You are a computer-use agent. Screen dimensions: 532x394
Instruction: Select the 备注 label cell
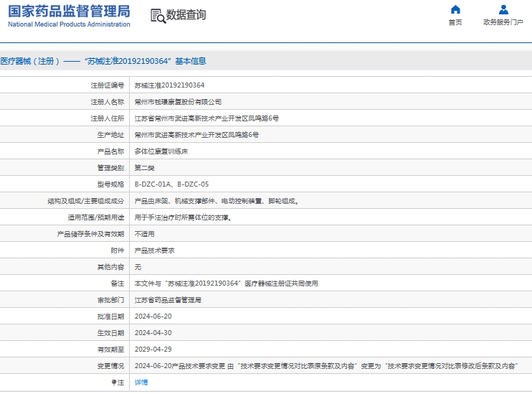(118, 283)
